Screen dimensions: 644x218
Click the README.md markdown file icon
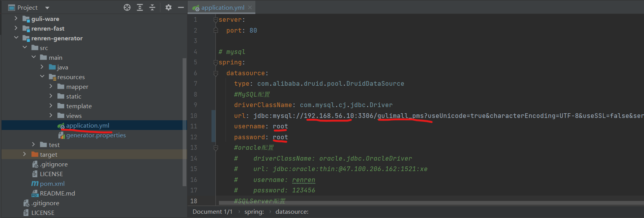click(35, 193)
